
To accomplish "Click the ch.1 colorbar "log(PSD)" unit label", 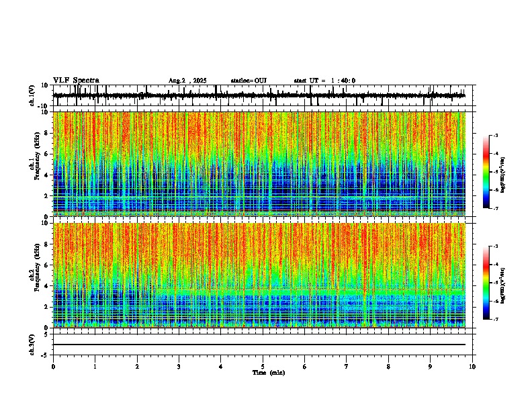I will coord(503,175).
